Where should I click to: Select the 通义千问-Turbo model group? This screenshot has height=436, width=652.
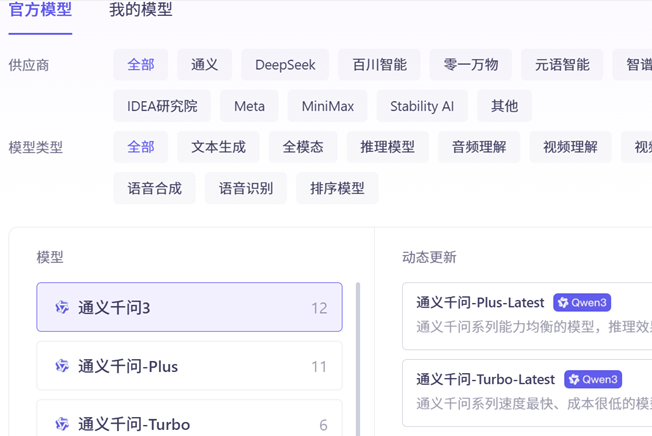coord(189,418)
